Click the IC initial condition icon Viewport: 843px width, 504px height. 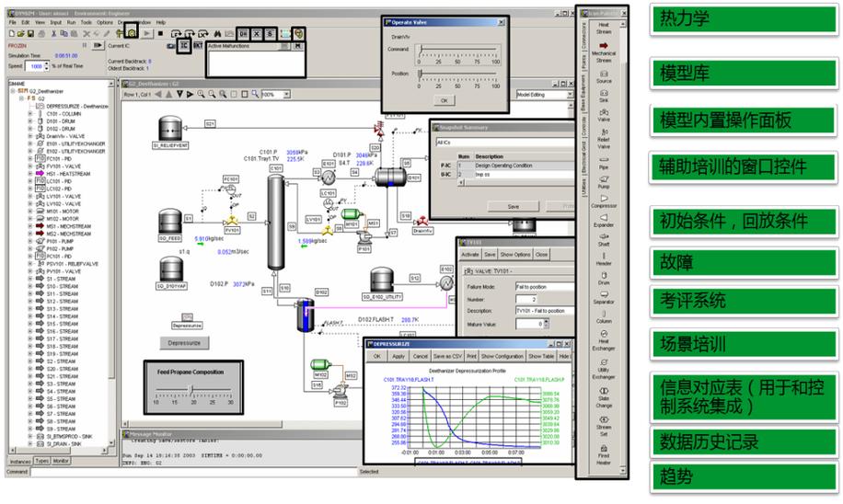pos(184,44)
